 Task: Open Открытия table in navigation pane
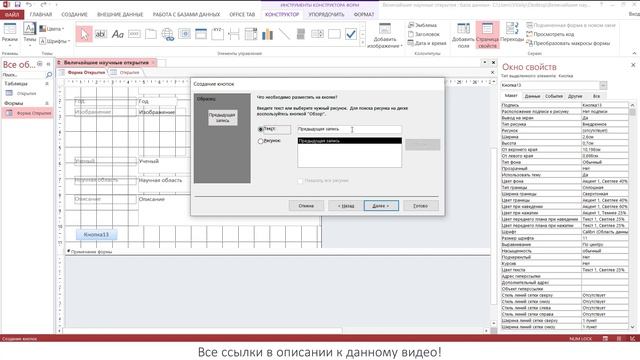pyautogui.click(x=27, y=93)
